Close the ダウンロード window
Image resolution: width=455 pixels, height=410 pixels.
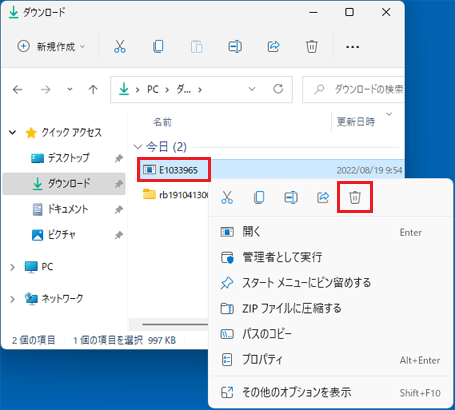(x=386, y=12)
